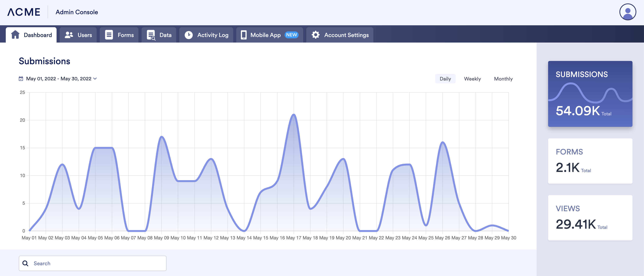Click the Forms 2.1K total card
The height and width of the screenshot is (276, 644).
point(590,161)
